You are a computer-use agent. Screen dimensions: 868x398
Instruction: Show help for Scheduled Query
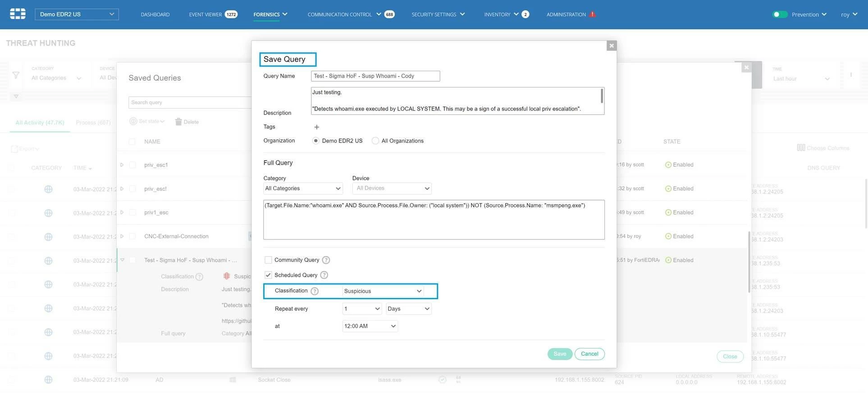point(324,275)
